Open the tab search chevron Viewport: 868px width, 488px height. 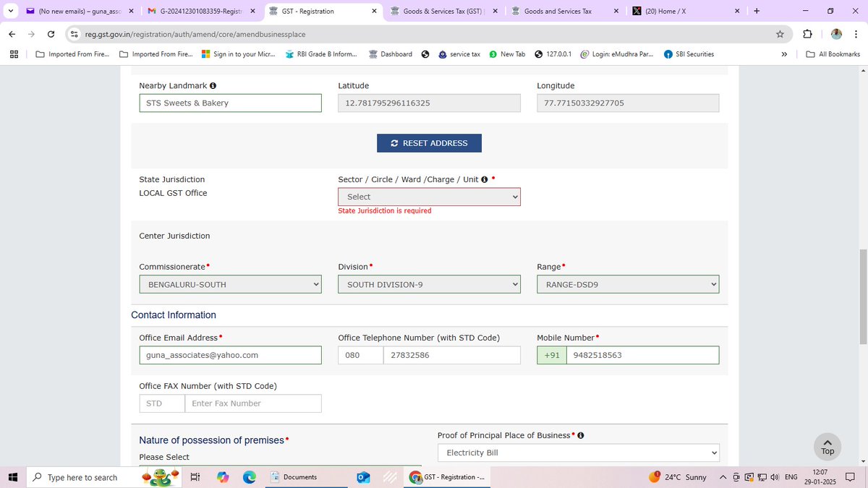10,11
